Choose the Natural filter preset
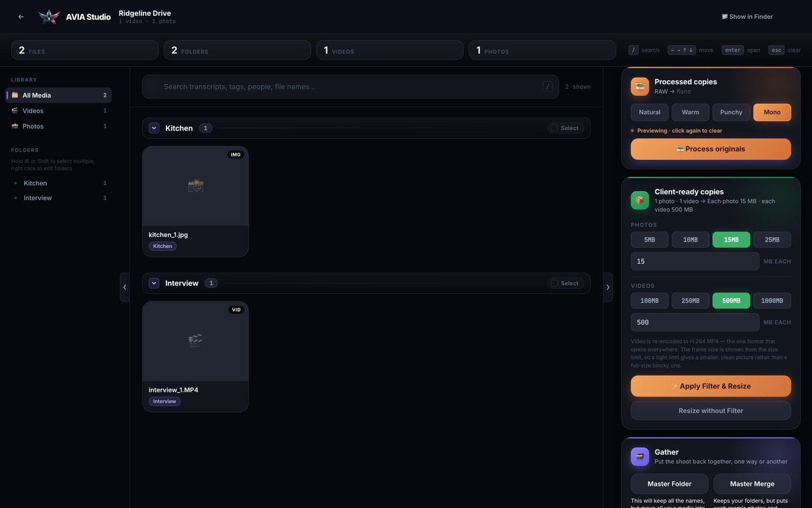The image size is (812, 508). (650, 113)
